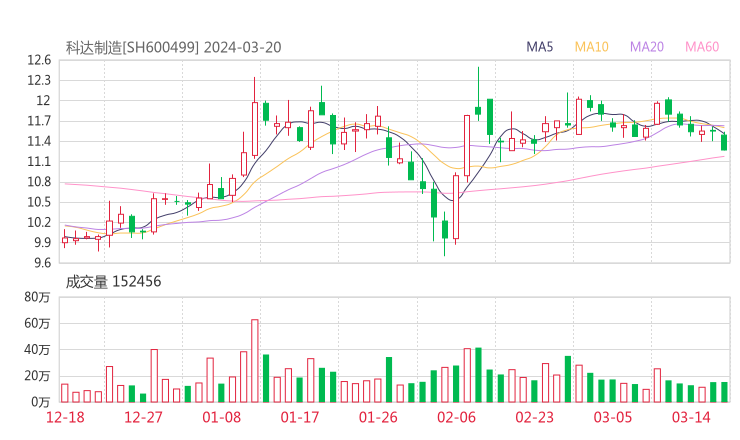Click the 12-18 date axis label
The height and width of the screenshot is (440, 740).
click(x=65, y=417)
